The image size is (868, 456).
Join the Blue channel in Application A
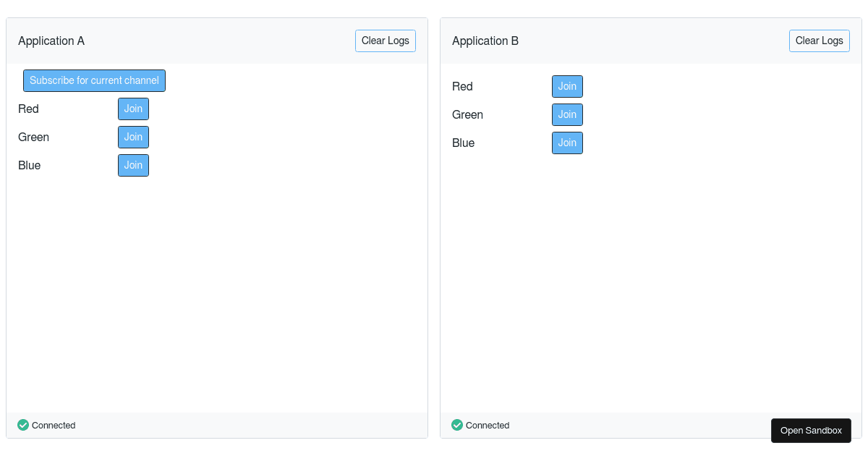point(133,165)
